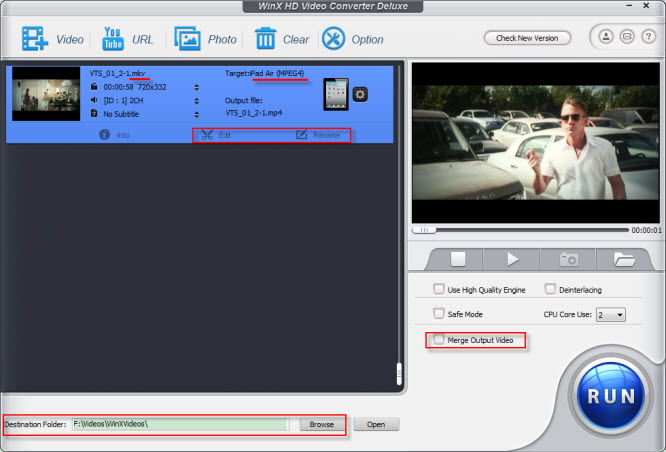
Task: Enable Safe Mode checkbox
Action: (x=439, y=314)
